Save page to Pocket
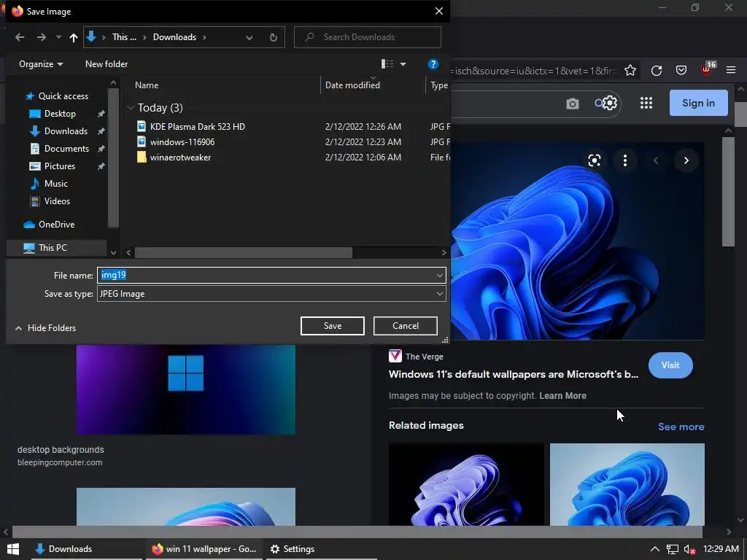This screenshot has width=747, height=560. coord(681,71)
